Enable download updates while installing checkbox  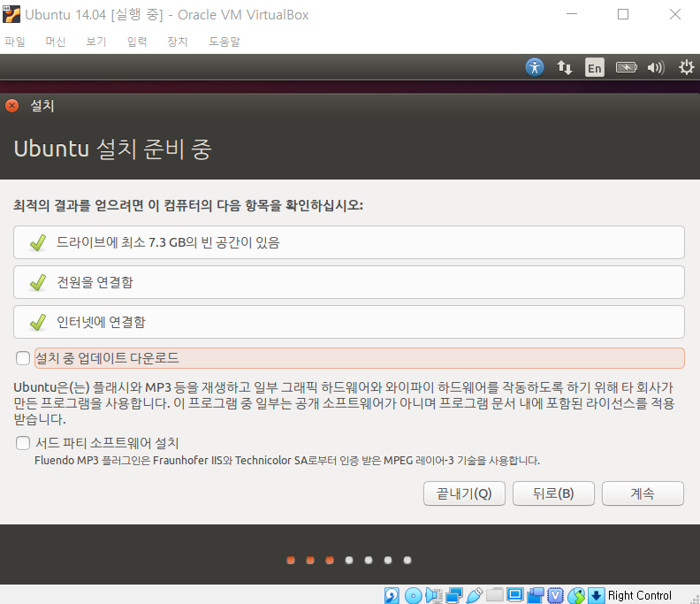point(23,358)
